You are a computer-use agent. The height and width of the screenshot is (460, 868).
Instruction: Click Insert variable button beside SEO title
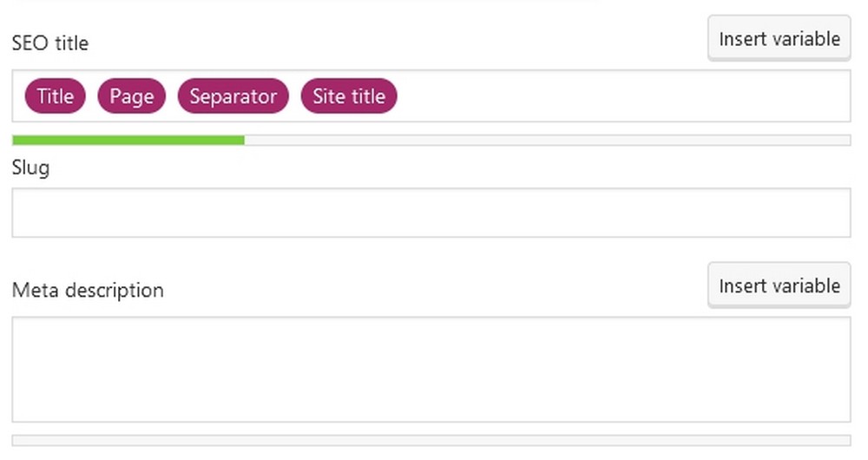[779, 38]
